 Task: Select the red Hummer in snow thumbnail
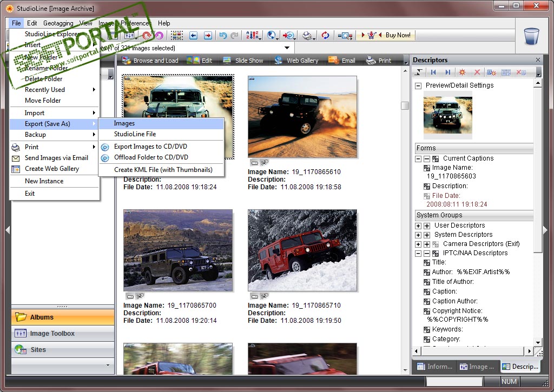tap(302, 250)
